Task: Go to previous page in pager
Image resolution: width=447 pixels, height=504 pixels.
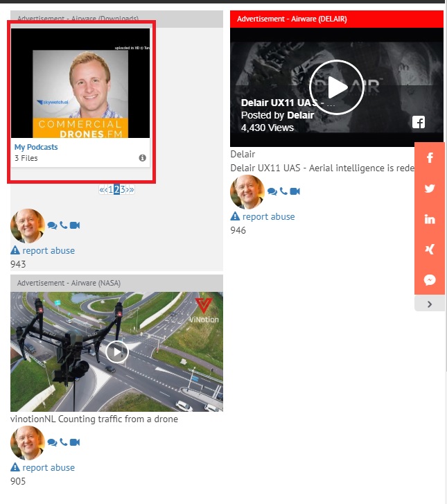Action: pos(106,190)
